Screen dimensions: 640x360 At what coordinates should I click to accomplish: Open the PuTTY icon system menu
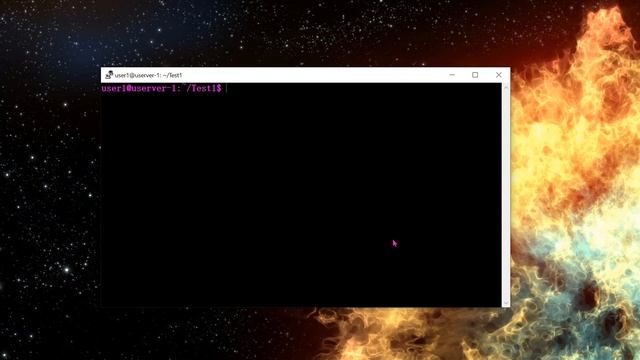click(x=109, y=75)
